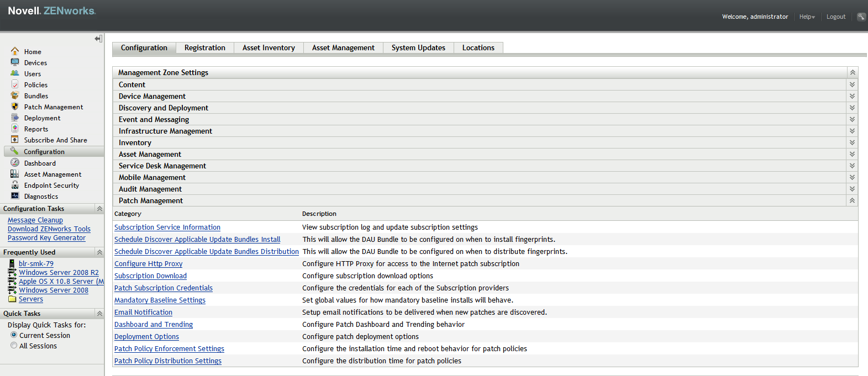Image resolution: width=868 pixels, height=376 pixels.
Task: Click the Diagnostics monitor icon
Action: click(x=15, y=195)
